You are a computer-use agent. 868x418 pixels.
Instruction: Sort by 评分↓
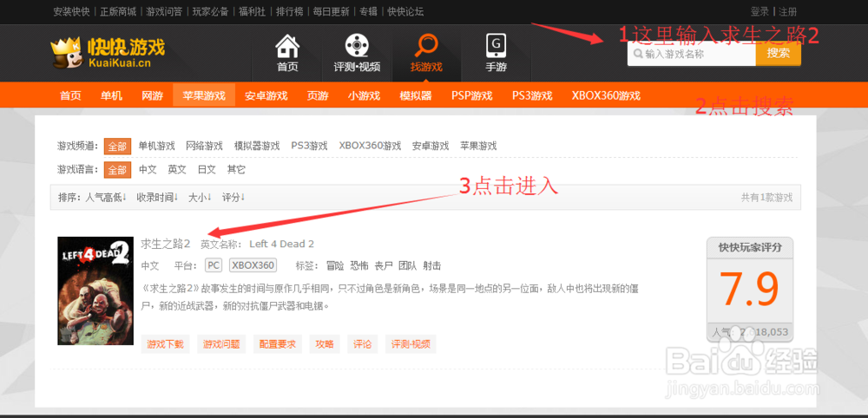233,198
